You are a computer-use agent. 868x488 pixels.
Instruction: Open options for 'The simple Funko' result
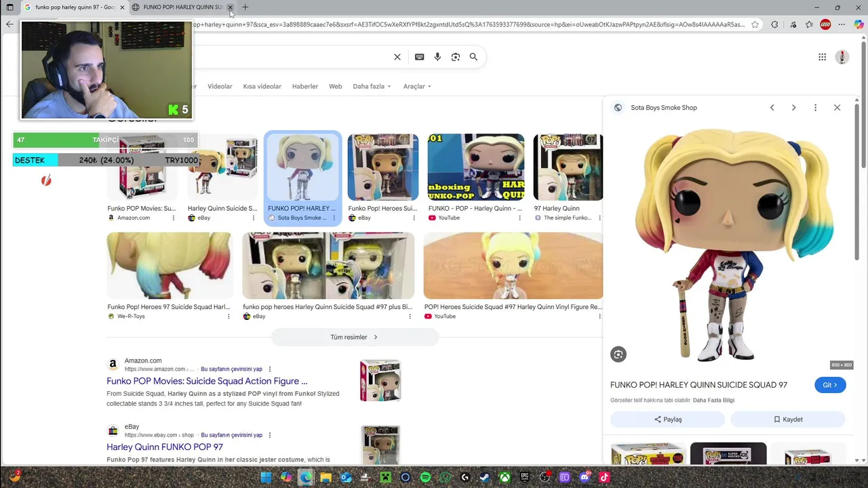click(x=599, y=218)
